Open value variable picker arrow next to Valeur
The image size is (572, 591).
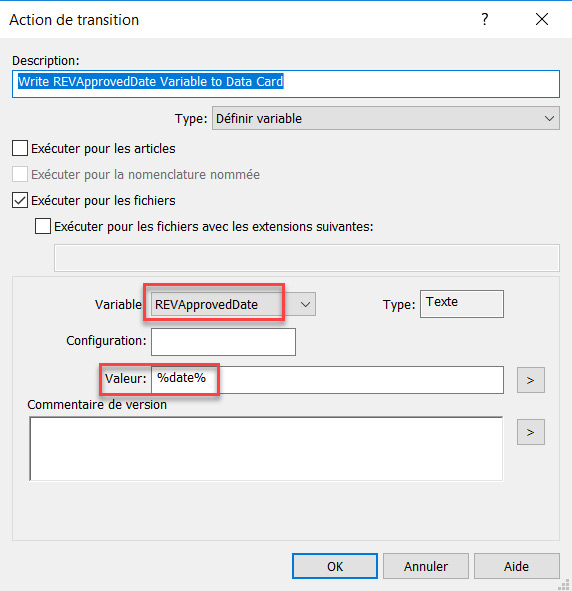click(531, 380)
